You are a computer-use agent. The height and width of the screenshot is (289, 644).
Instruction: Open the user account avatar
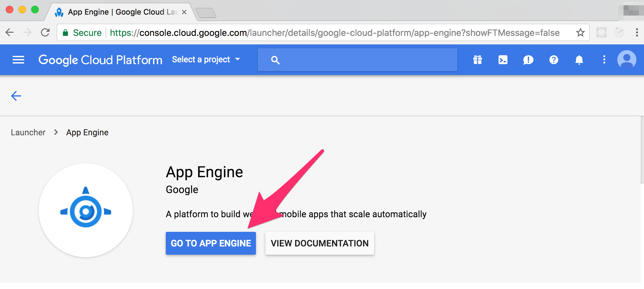coord(627,60)
